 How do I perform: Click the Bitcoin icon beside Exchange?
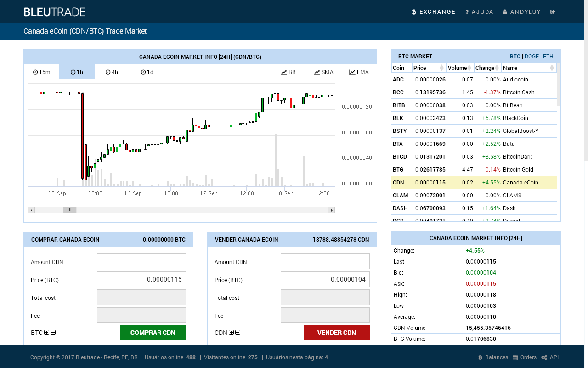[414, 12]
